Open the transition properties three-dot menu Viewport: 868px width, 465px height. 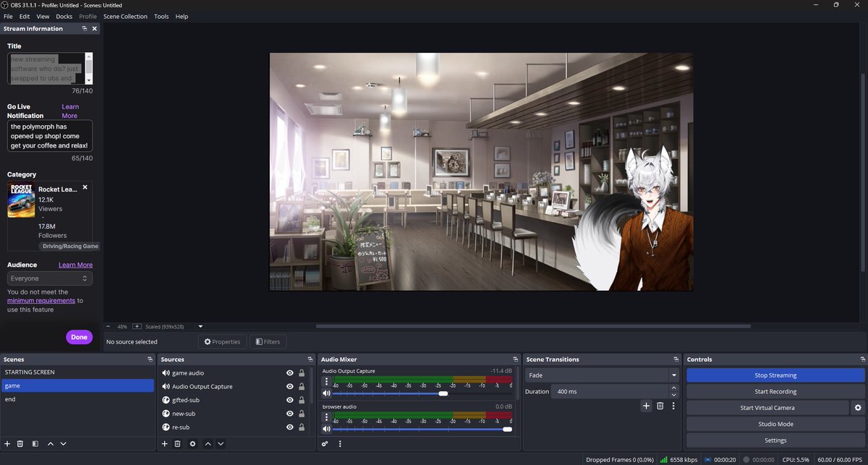tap(673, 406)
